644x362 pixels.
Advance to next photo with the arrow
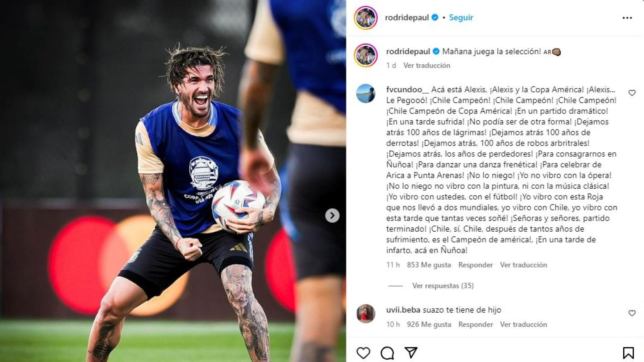tap(332, 215)
